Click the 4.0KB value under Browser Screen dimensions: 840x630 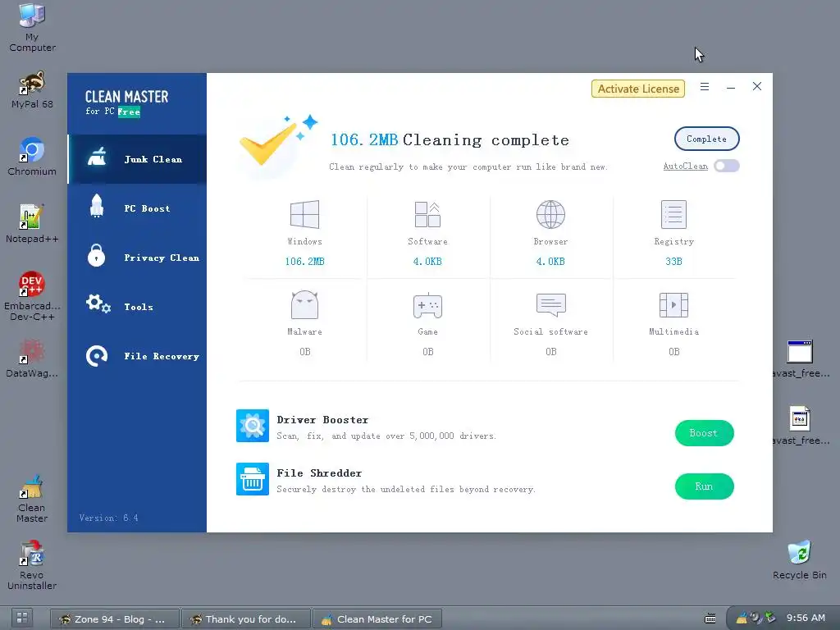pos(550,262)
